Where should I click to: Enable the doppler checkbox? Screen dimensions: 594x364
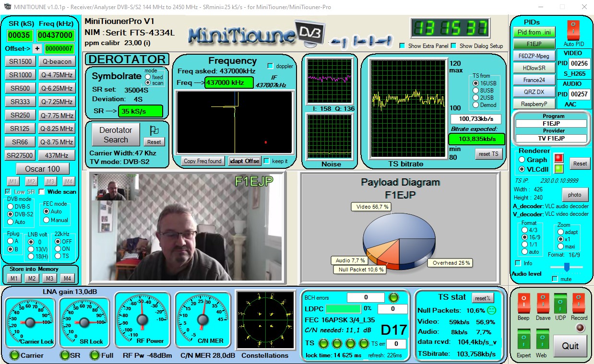tap(270, 66)
